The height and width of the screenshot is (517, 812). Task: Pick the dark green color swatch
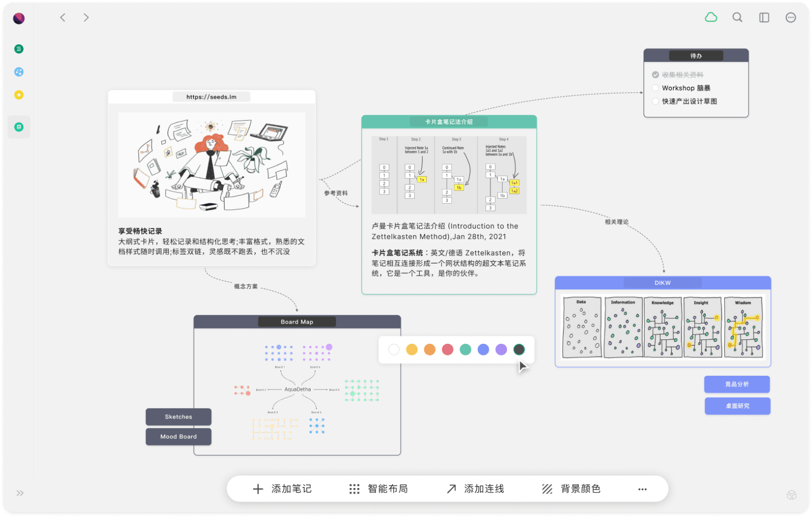519,349
